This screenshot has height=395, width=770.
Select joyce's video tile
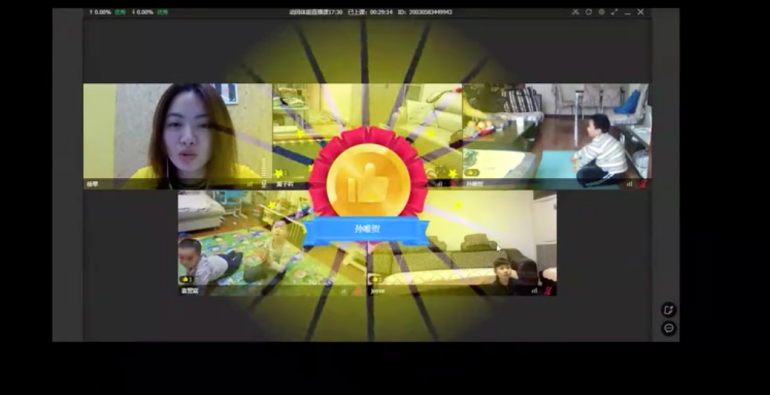pyautogui.click(x=462, y=243)
